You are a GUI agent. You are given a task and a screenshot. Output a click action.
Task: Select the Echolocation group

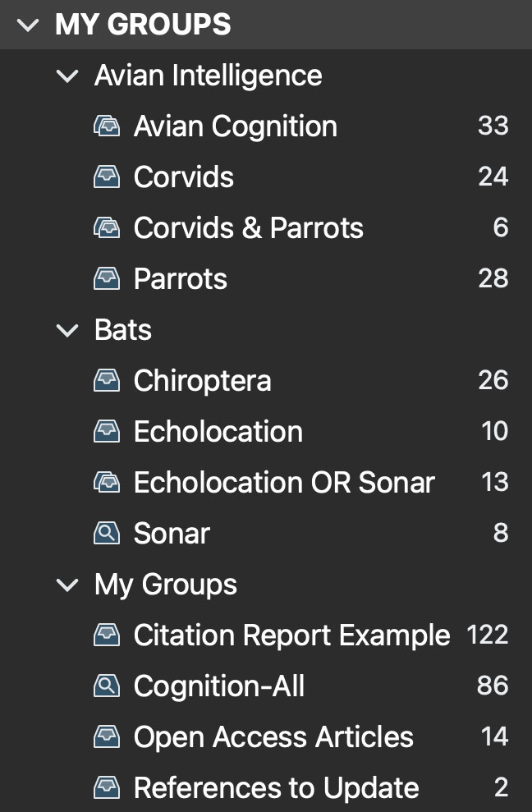[218, 432]
